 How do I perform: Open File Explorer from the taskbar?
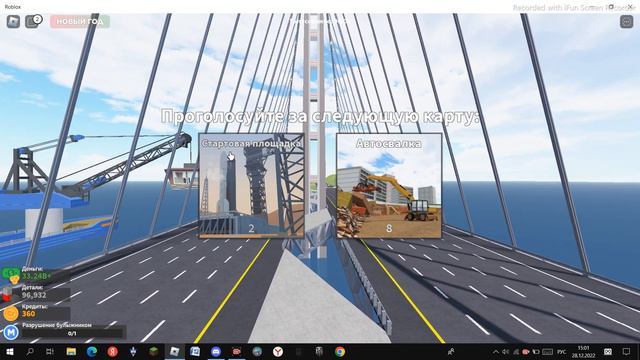71,351
